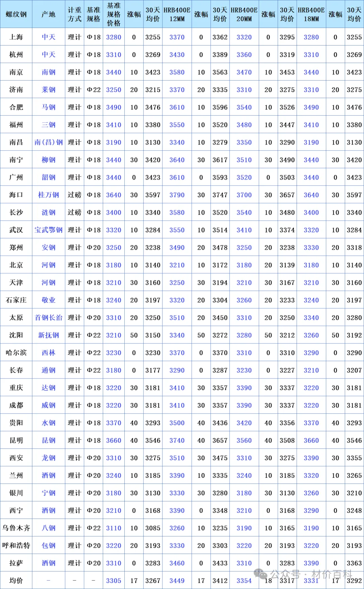Select the 马钢 link in the 合肥 row
364x589 pixels.
click(49, 107)
